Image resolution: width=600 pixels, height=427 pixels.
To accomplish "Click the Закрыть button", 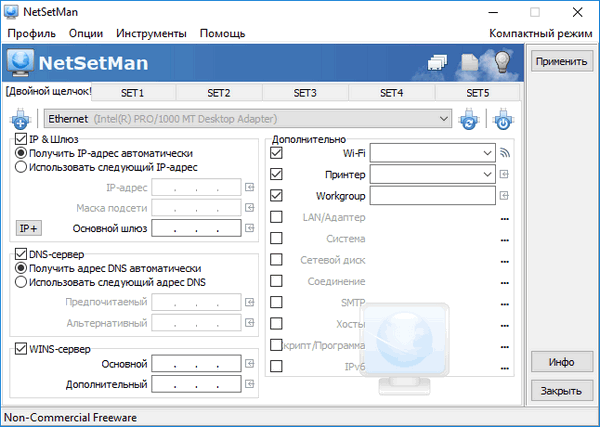I will 562,391.
